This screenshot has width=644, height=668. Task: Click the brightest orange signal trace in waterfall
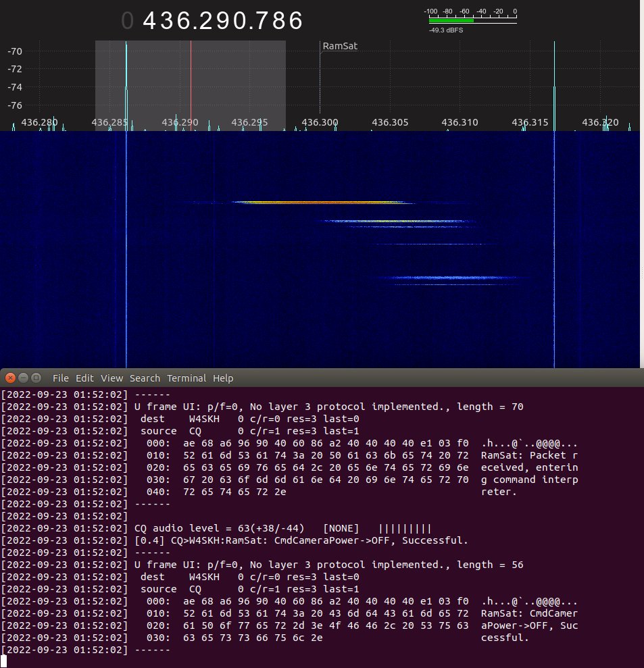[x=318, y=201]
